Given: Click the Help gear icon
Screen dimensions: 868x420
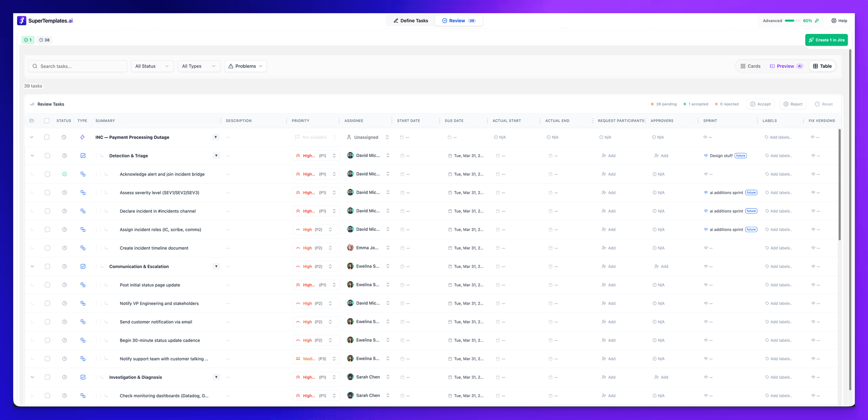Looking at the screenshot, I should (833, 21).
